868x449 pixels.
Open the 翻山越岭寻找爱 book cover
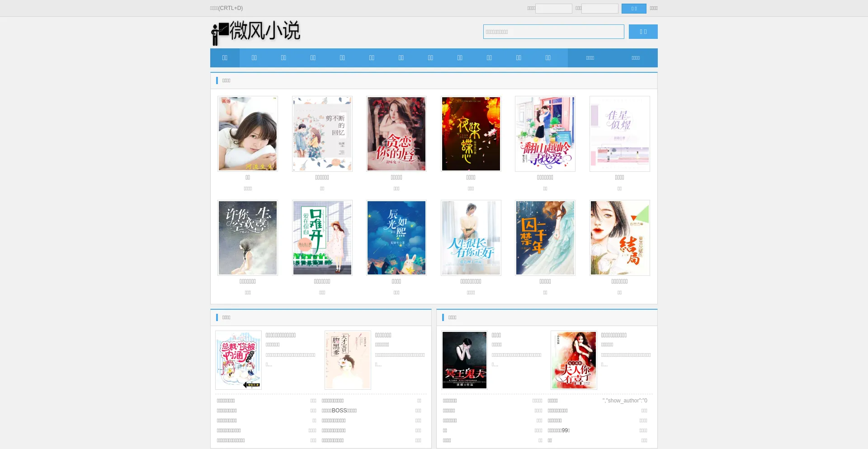545,134
